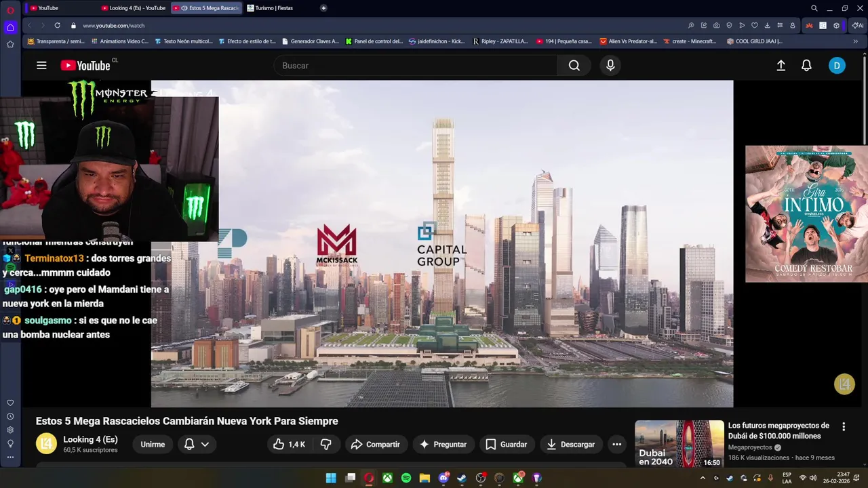Open the Gira Intimo Comedy Restobar ad
868x488 pixels.
[x=806, y=214]
